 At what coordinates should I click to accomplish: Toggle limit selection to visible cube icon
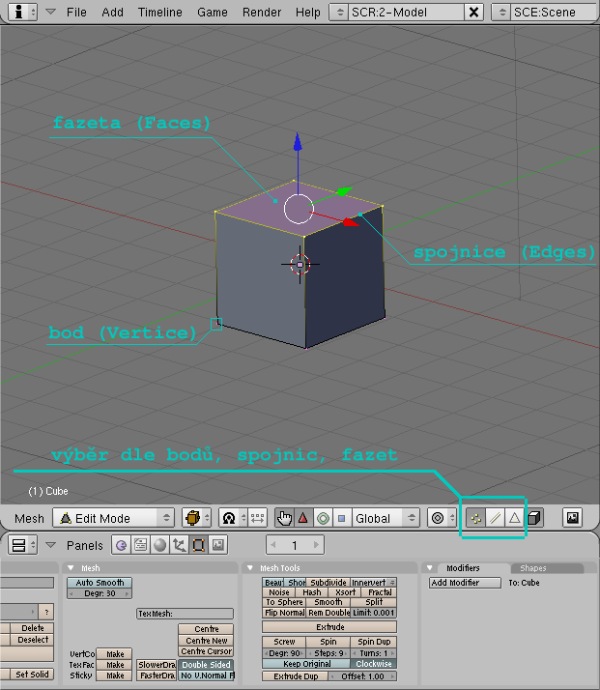coord(534,518)
